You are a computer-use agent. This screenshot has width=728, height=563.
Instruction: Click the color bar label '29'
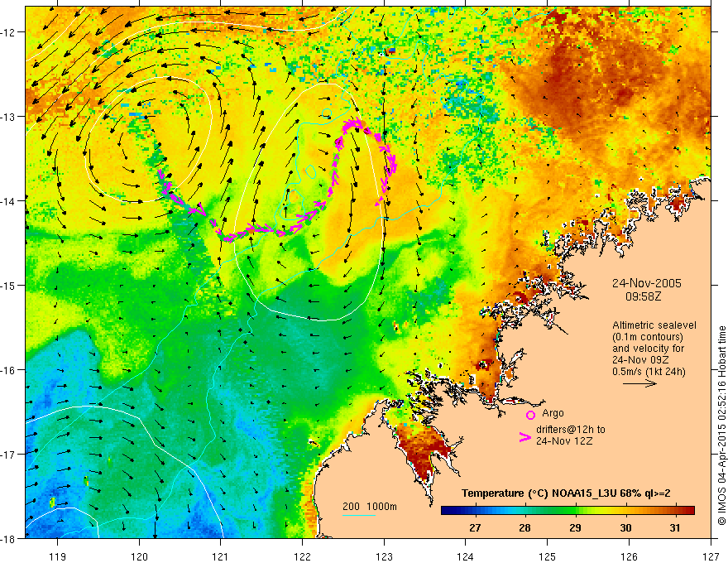575,527
